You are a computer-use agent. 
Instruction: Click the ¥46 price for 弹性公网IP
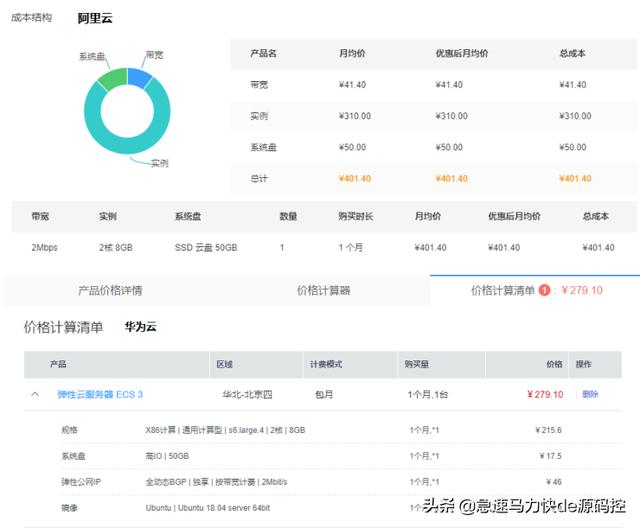[x=554, y=482]
